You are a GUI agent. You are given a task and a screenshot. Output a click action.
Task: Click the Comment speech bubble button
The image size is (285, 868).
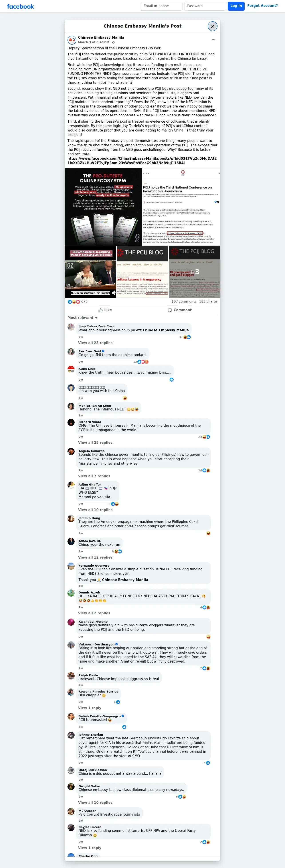coord(180,310)
